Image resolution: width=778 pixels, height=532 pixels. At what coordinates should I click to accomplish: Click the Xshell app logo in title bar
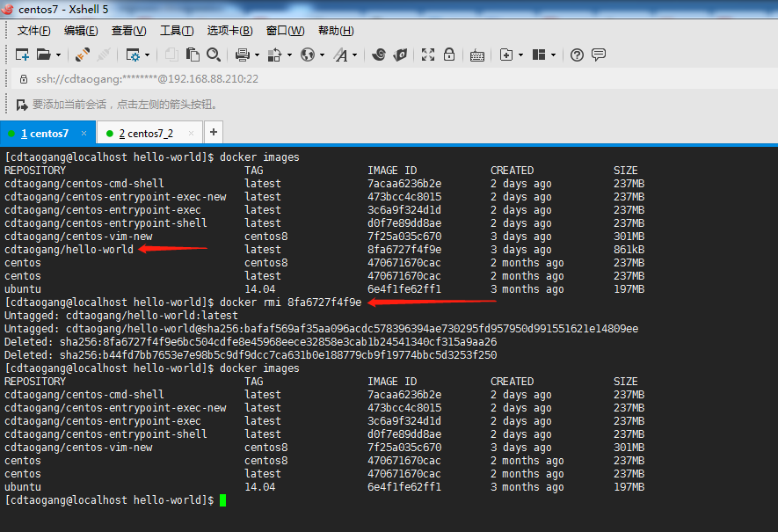click(x=7, y=9)
